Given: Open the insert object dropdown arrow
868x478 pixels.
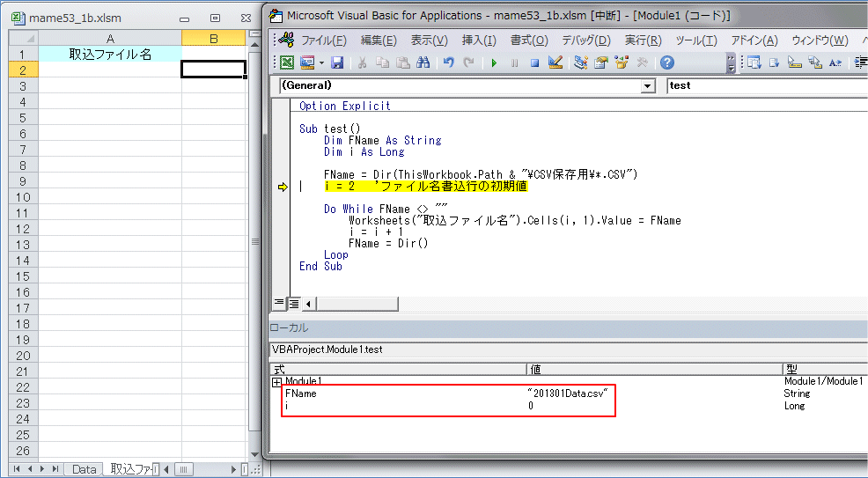Looking at the screenshot, I should pyautogui.click(x=322, y=63).
